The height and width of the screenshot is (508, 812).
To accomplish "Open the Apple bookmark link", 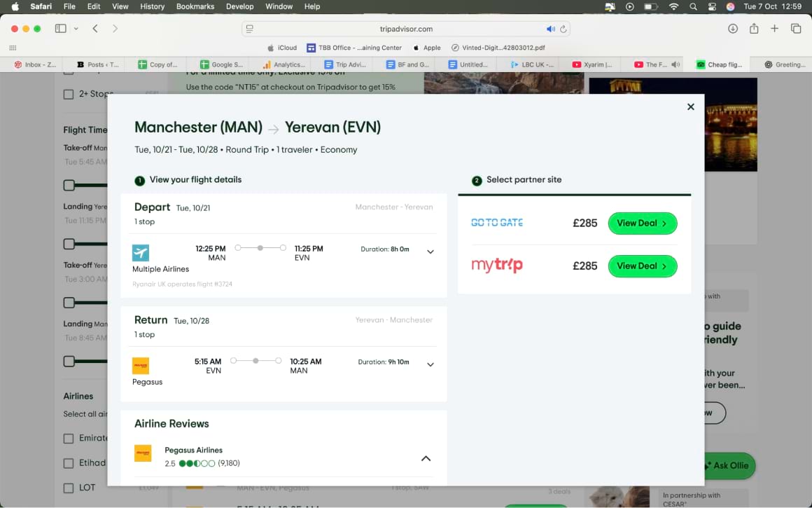I will [x=427, y=48].
